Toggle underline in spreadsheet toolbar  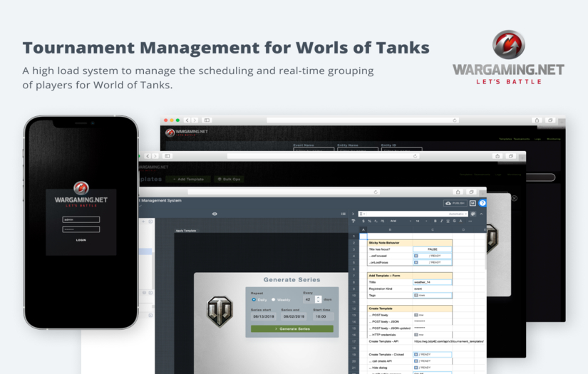click(x=448, y=221)
